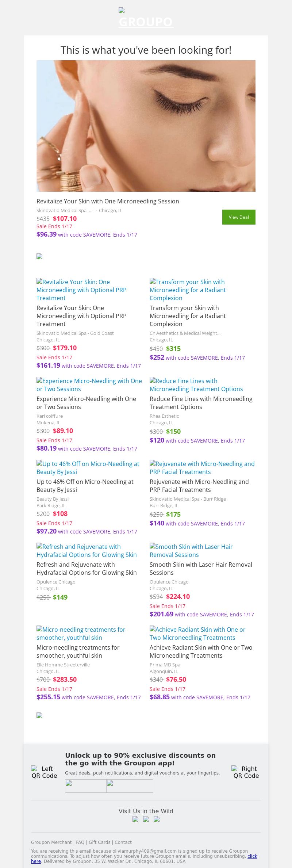The width and height of the screenshot is (292, 868).
Task: Open the Groupon Merchant footer link
Action: click(x=51, y=842)
